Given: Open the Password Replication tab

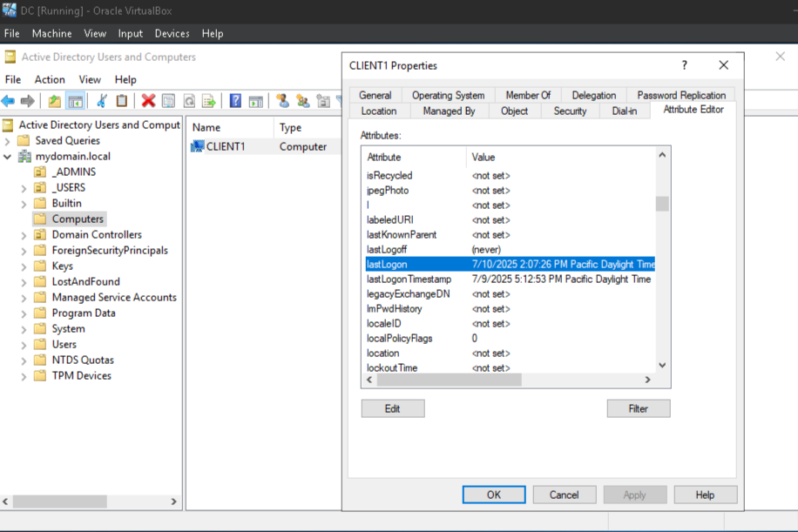Looking at the screenshot, I should (681, 95).
